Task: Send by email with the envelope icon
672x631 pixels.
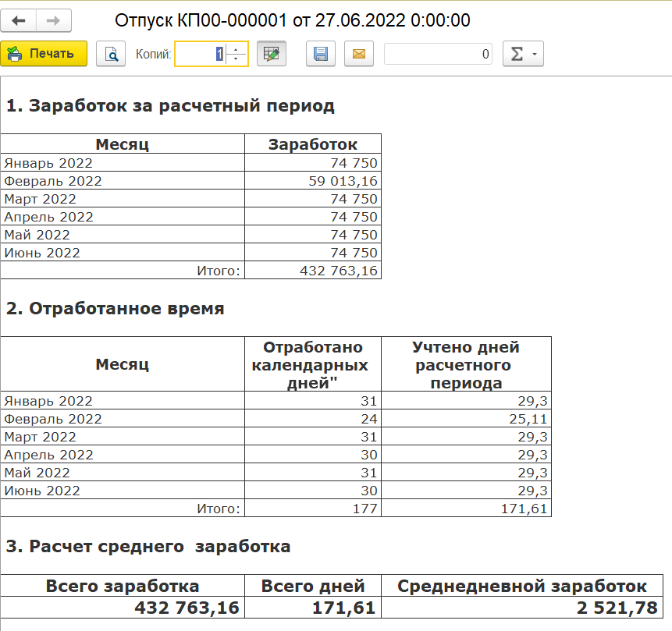Action: (x=359, y=54)
